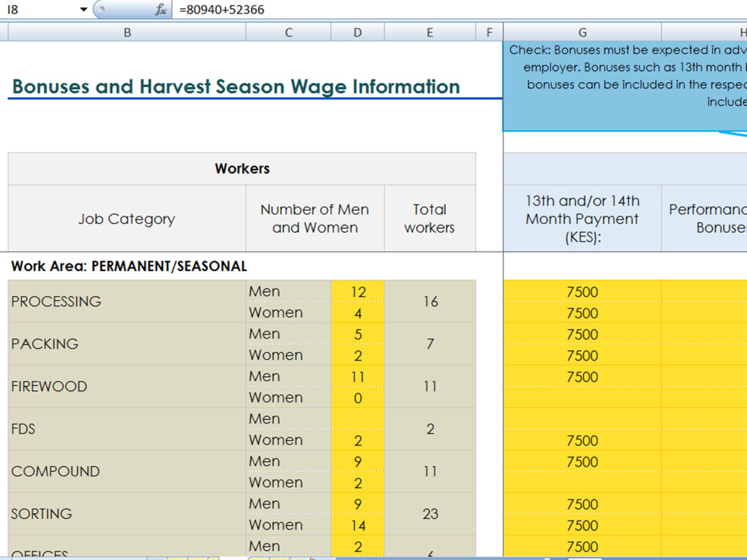Image resolution: width=747 pixels, height=560 pixels.
Task: Click the 'Work Area: PERMANENT/SEASONAL' row
Action: (128, 267)
